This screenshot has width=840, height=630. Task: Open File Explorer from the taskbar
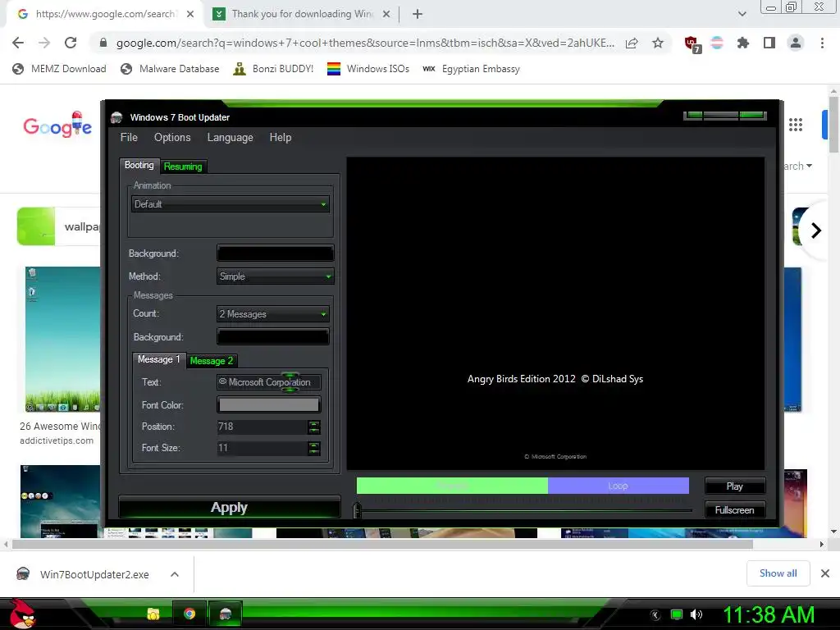[x=153, y=614]
